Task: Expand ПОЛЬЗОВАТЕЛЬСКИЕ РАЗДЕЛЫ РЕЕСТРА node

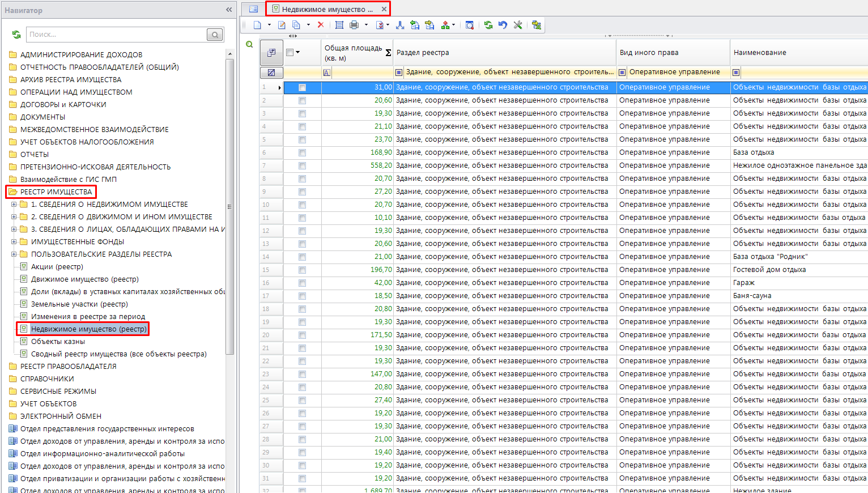Action: point(14,254)
